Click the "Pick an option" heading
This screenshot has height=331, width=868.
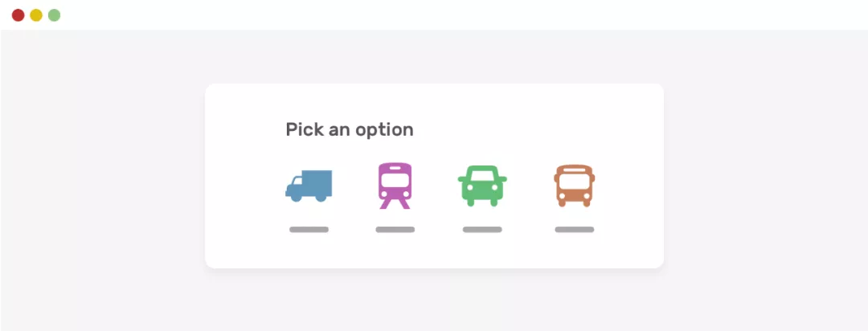point(350,129)
